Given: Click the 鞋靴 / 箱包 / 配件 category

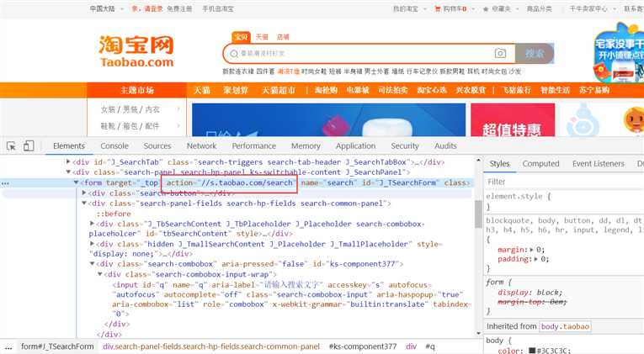Looking at the screenshot, I should [x=130, y=126].
